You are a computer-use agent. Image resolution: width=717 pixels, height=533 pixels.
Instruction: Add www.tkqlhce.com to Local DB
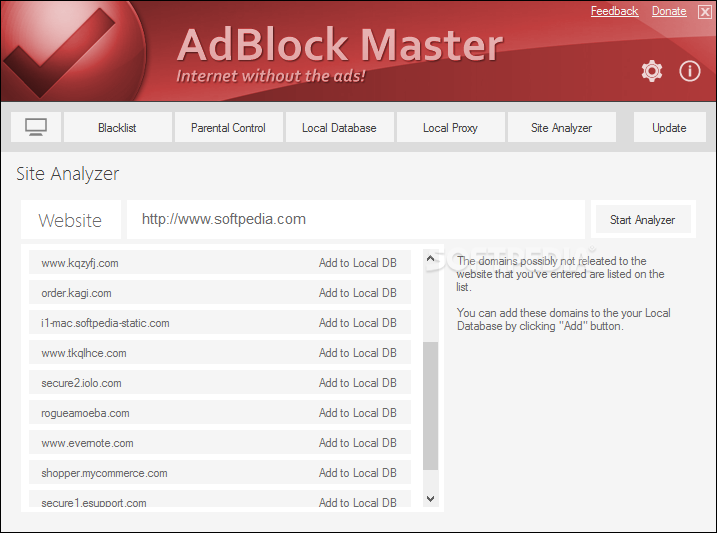tap(358, 353)
